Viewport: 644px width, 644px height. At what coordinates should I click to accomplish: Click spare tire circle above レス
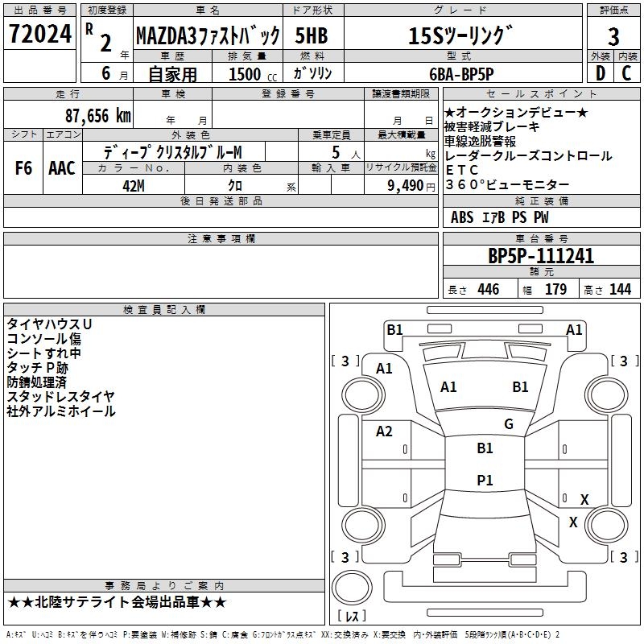pyautogui.click(x=352, y=587)
